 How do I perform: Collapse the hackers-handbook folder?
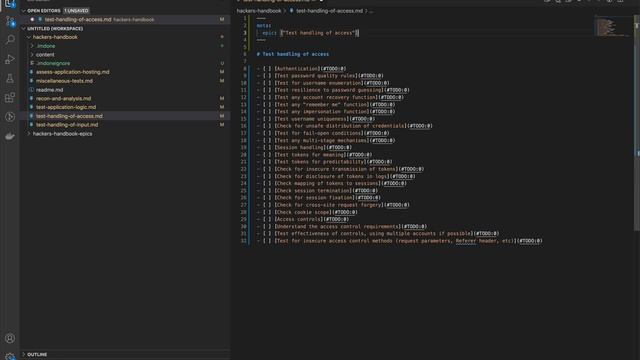click(29, 37)
